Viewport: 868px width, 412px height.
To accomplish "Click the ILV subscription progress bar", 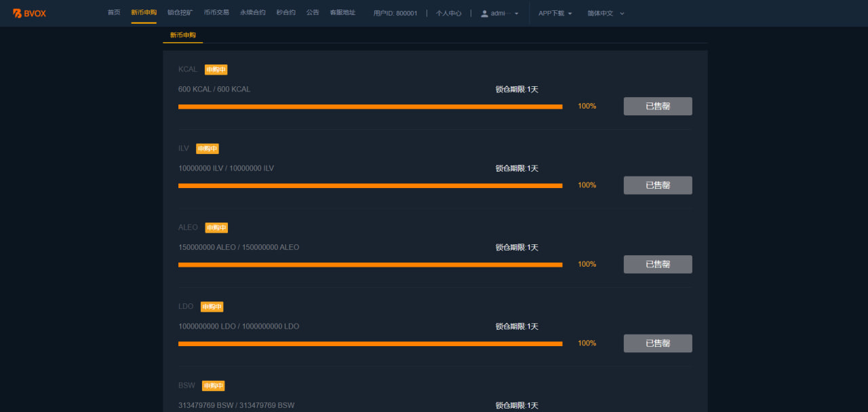I will [x=370, y=185].
